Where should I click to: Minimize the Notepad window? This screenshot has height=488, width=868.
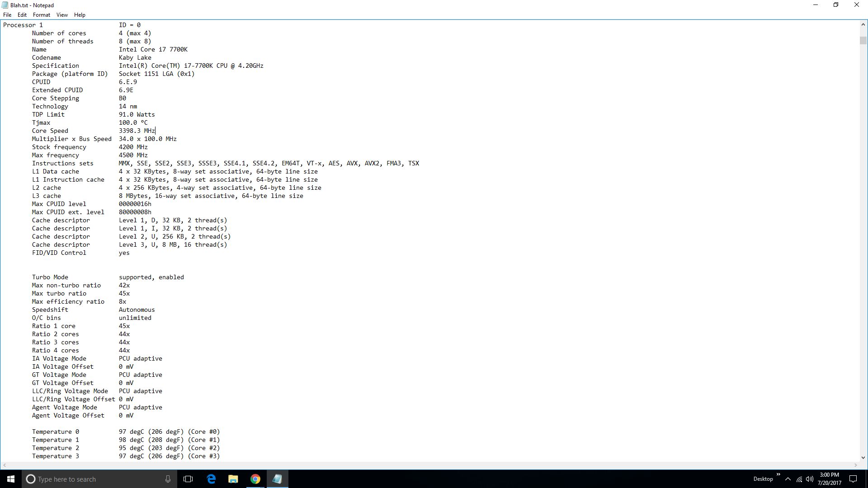[x=816, y=5]
